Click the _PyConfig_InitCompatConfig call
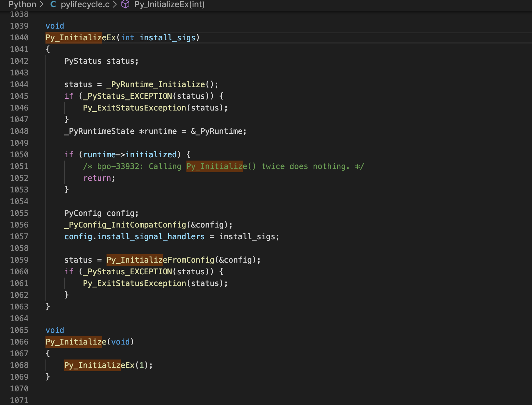The width and height of the screenshot is (532, 405). [125, 225]
